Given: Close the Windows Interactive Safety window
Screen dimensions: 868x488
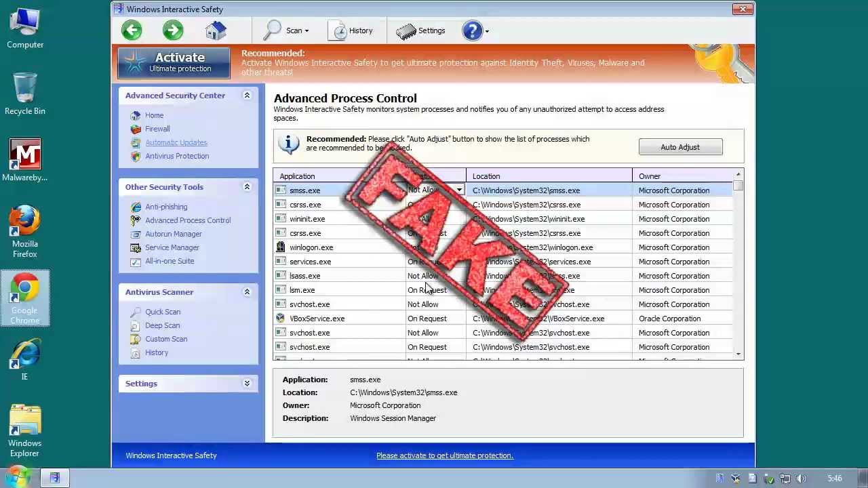Looking at the screenshot, I should (x=743, y=9).
